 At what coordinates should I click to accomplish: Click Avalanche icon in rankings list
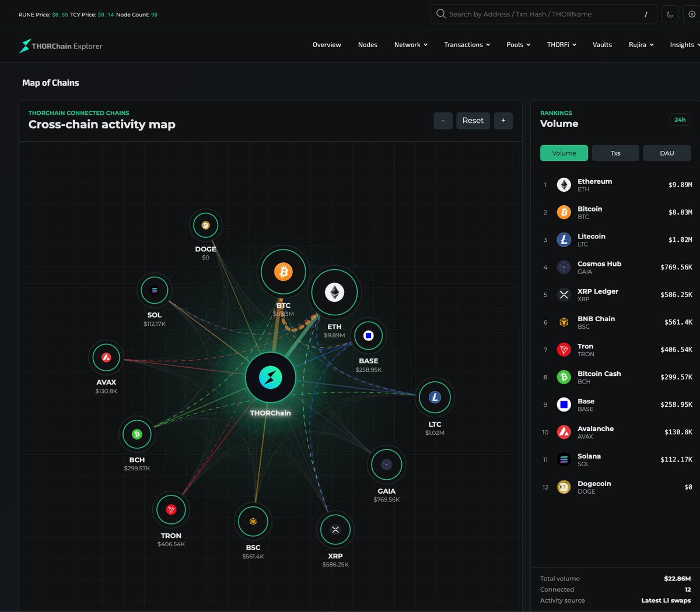click(563, 432)
